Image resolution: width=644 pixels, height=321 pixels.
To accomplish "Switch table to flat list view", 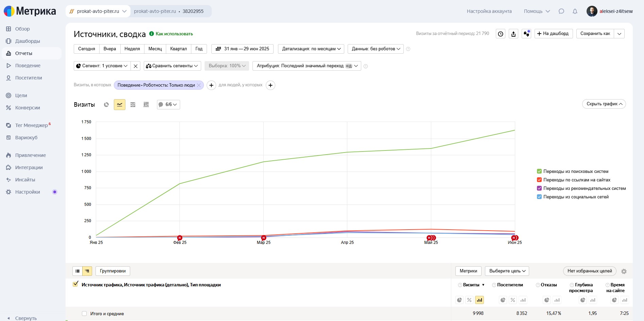I will [x=77, y=271].
